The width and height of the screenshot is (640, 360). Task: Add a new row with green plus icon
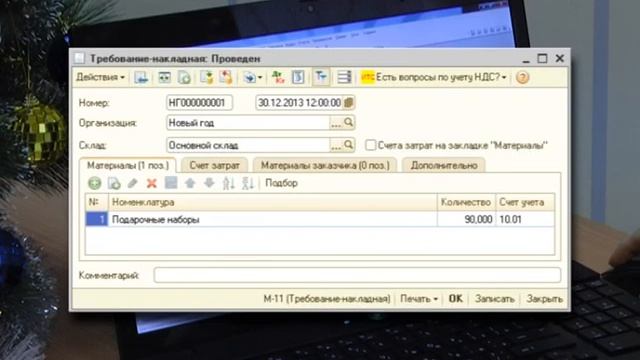pos(95,183)
